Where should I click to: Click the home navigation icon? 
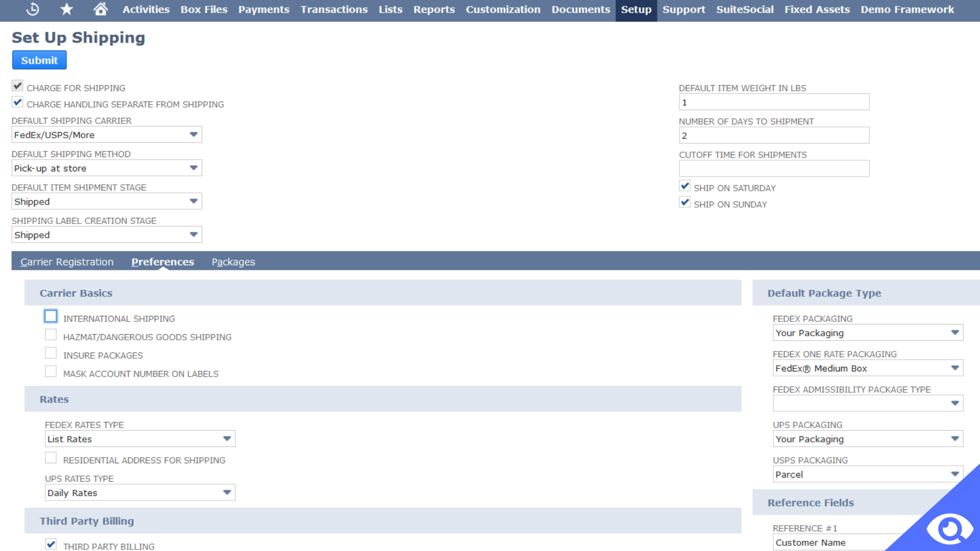pos(100,9)
